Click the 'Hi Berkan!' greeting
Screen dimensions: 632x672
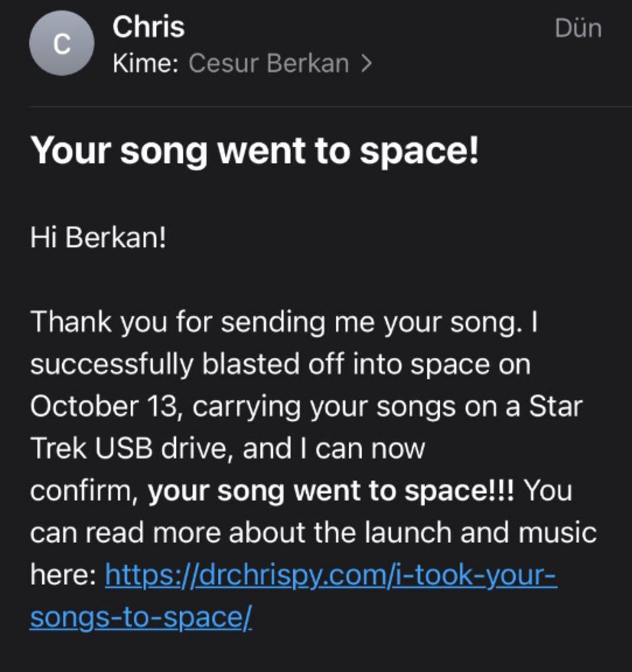[x=98, y=238]
